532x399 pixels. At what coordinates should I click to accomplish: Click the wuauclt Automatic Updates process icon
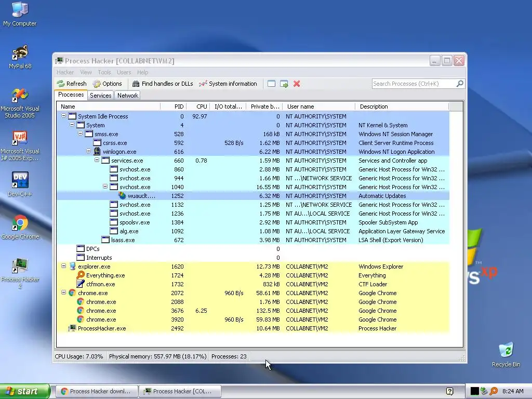(122, 196)
